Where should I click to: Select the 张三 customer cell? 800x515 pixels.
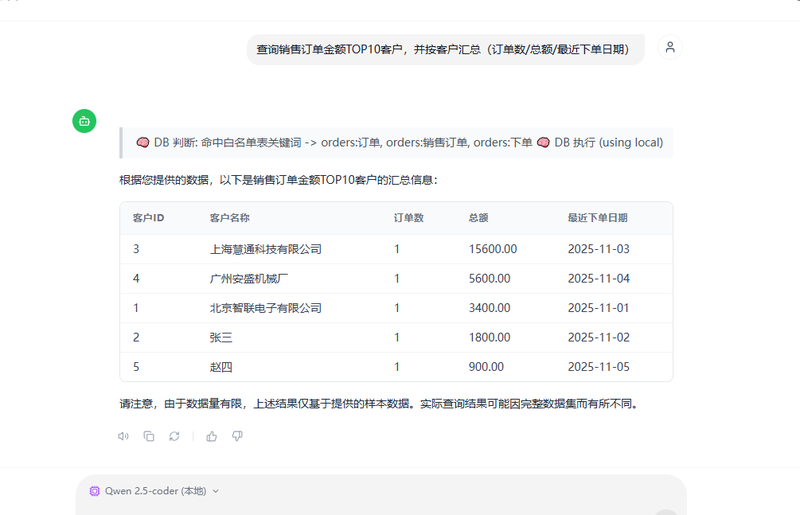(x=221, y=337)
